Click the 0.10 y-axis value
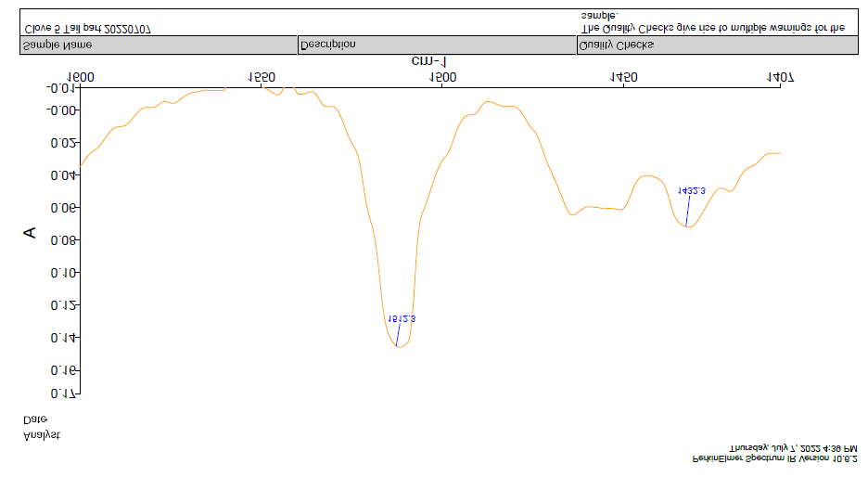Viewport: 868px width, 477px height. [62, 273]
